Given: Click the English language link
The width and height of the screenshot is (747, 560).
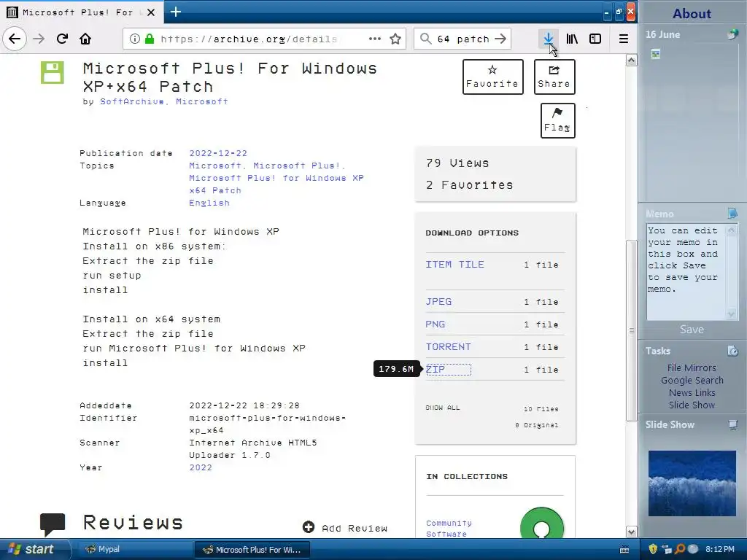Looking at the screenshot, I should [x=209, y=203].
